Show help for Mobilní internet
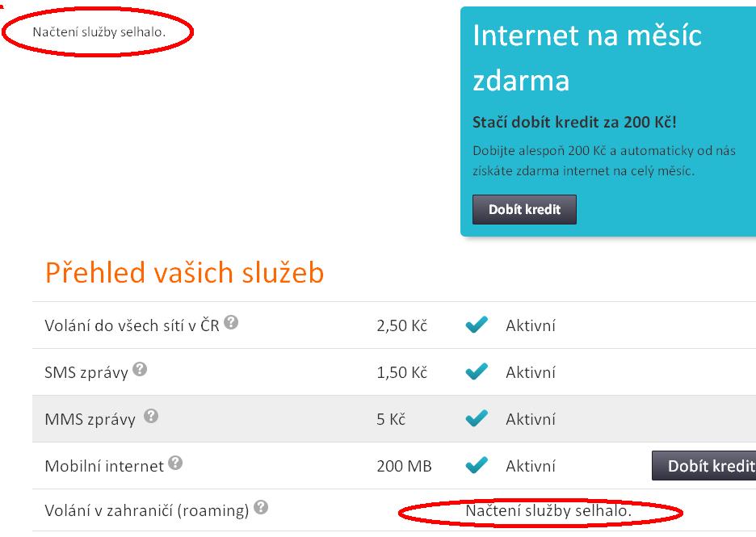This screenshot has height=537, width=756. click(x=176, y=464)
